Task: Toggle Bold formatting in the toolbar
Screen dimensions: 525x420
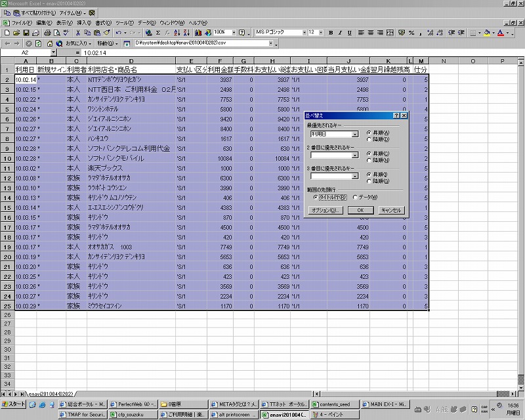Action: 331,32
